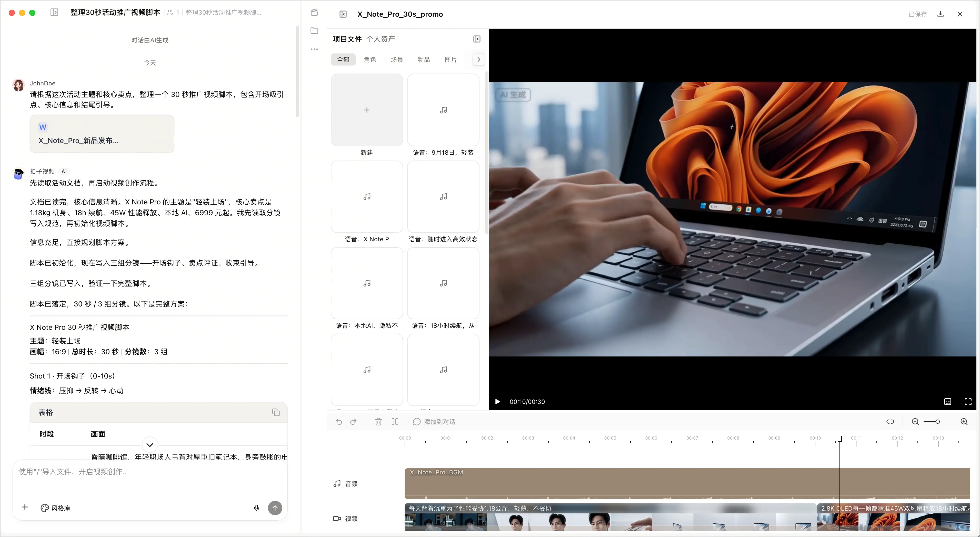
Task: Click JohnDoe user avatar
Action: pyautogui.click(x=18, y=85)
